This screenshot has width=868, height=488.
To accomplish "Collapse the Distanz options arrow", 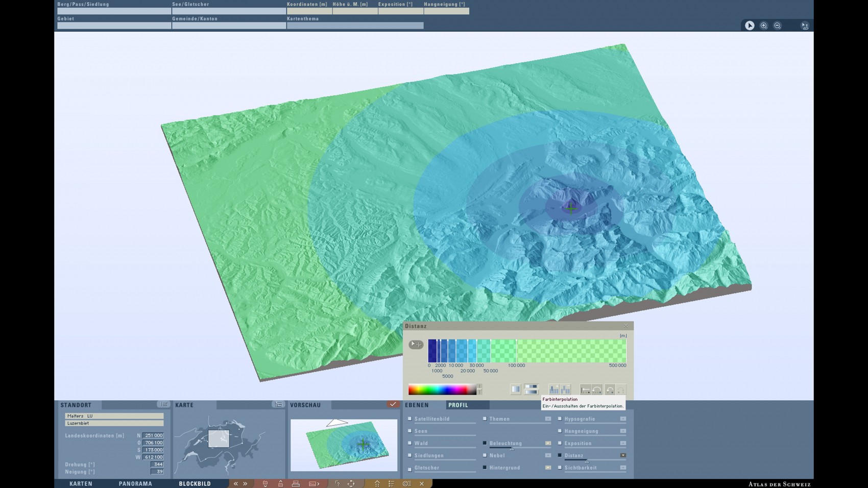I will click(x=623, y=455).
